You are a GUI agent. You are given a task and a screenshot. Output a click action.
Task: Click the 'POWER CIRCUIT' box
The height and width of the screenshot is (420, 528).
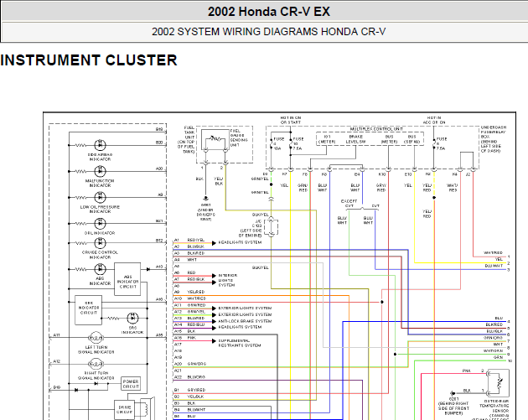tap(131, 384)
